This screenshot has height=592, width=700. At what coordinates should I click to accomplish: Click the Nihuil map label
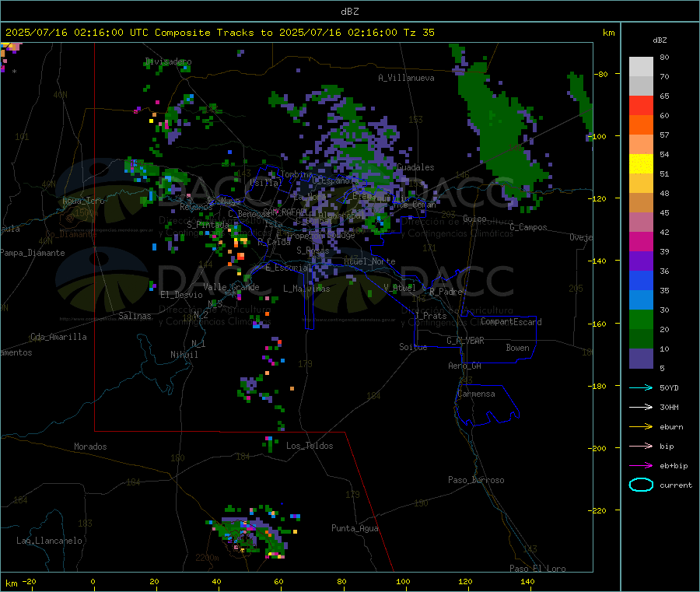[x=184, y=355]
